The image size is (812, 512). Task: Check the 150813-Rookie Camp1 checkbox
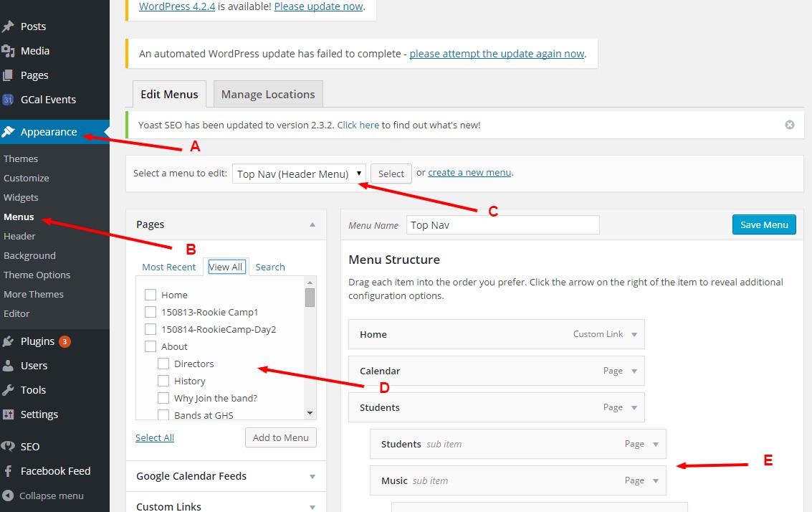151,312
